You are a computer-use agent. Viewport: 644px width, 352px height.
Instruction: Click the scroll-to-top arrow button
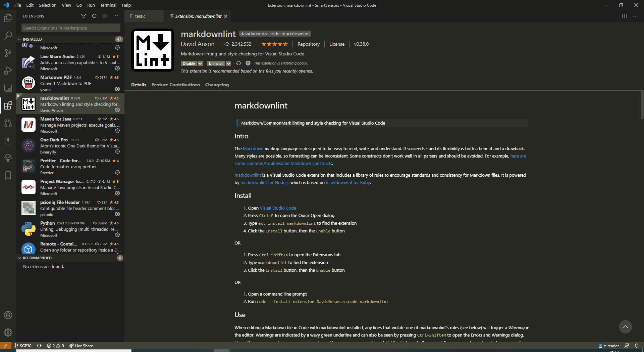click(625, 327)
